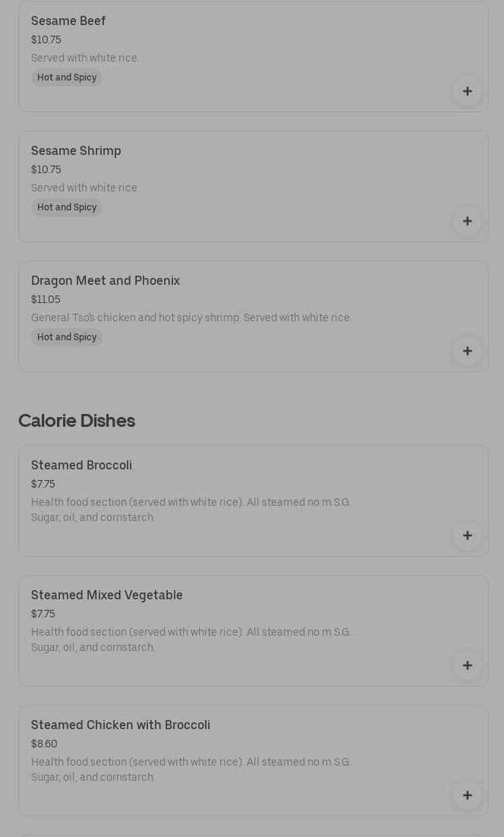Click the $11.05 price of Dragon Meet

point(46,300)
